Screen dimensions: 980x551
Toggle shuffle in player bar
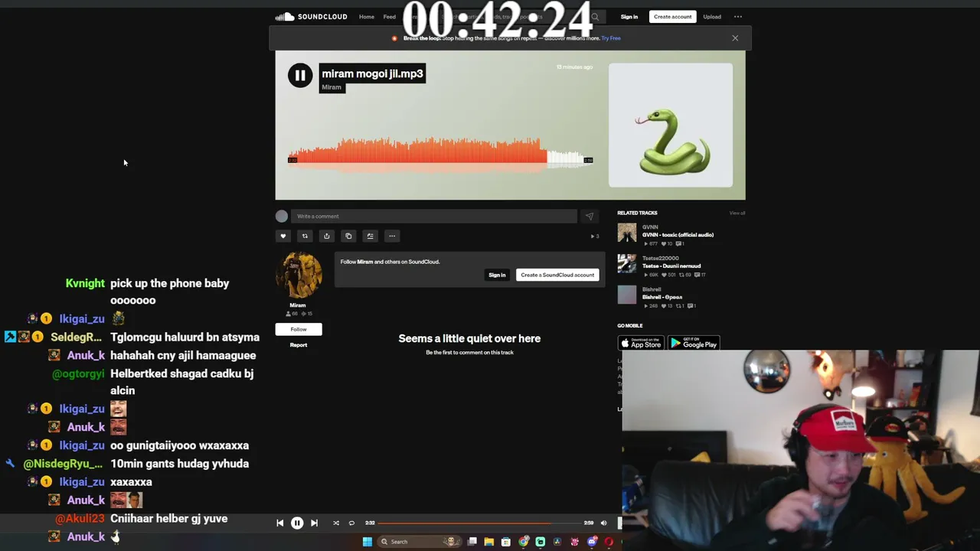[x=336, y=523]
